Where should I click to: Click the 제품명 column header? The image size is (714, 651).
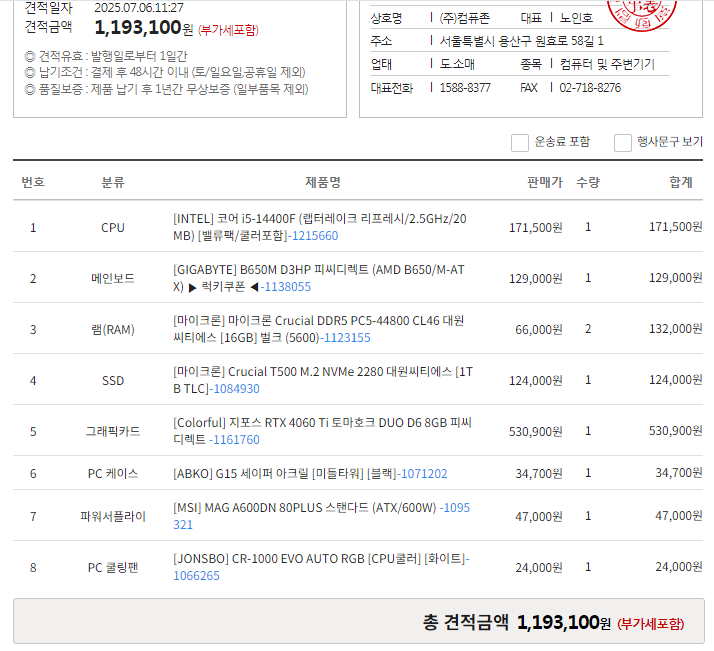click(323, 182)
